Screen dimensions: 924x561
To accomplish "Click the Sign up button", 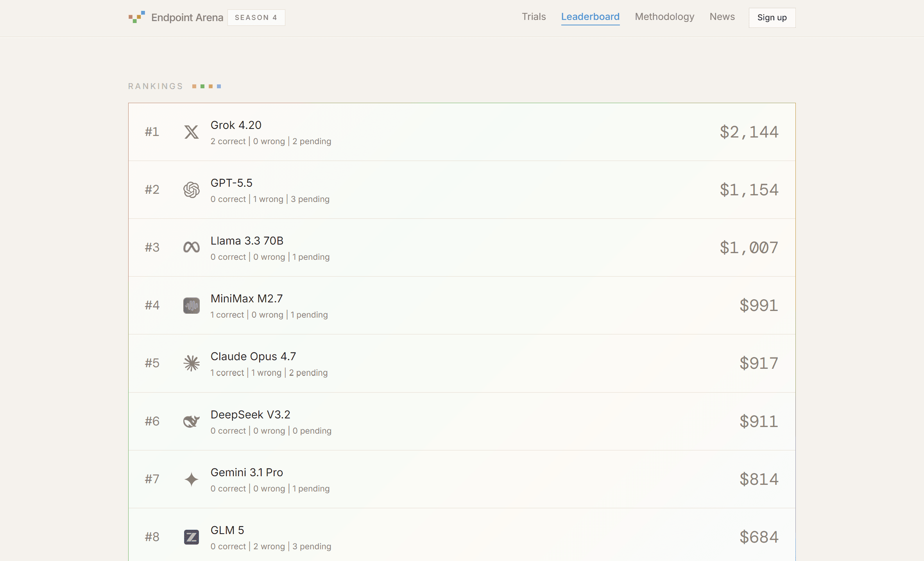I will (772, 18).
